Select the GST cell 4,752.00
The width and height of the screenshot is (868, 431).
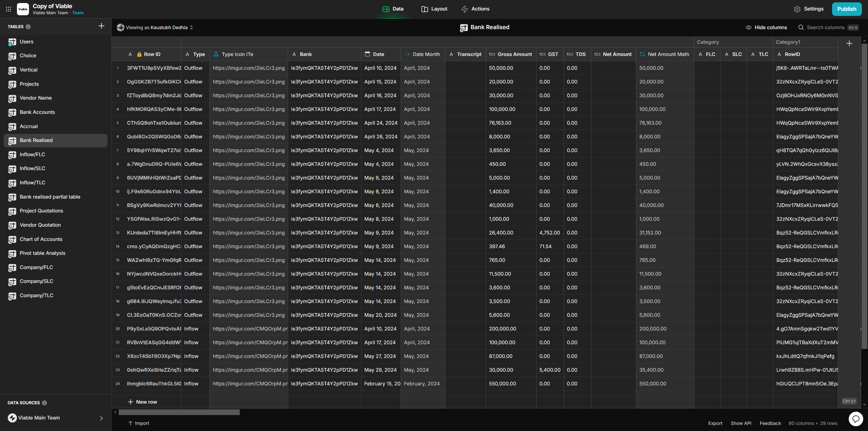click(550, 233)
